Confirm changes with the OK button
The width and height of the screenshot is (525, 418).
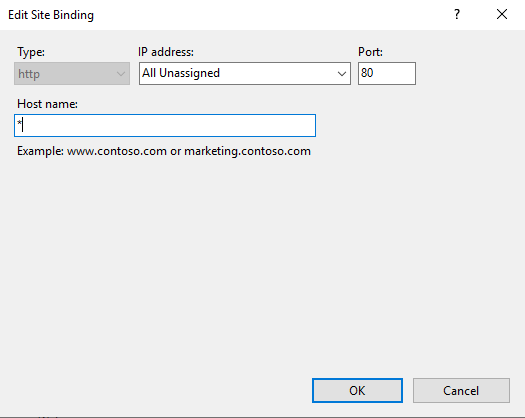pos(357,391)
